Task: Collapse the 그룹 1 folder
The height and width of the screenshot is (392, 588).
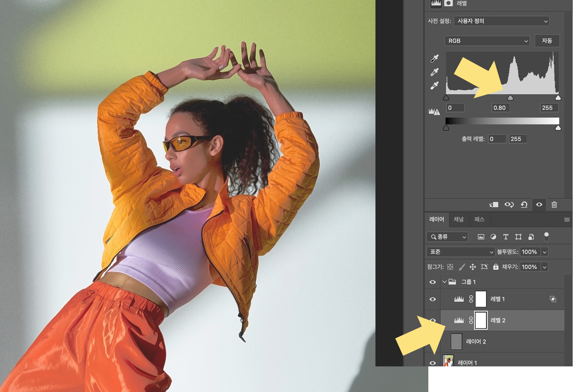Action: coord(444,282)
